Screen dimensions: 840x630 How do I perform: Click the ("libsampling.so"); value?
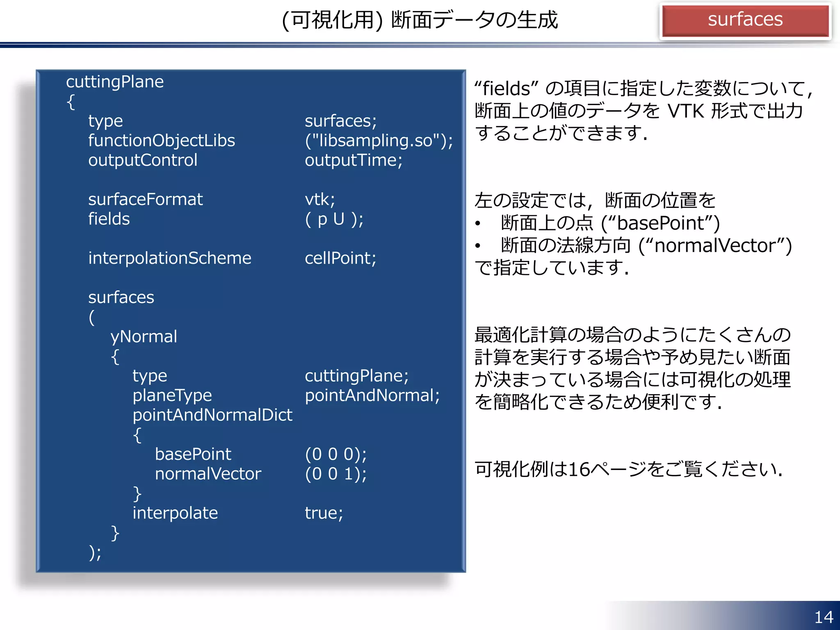pyautogui.click(x=379, y=140)
